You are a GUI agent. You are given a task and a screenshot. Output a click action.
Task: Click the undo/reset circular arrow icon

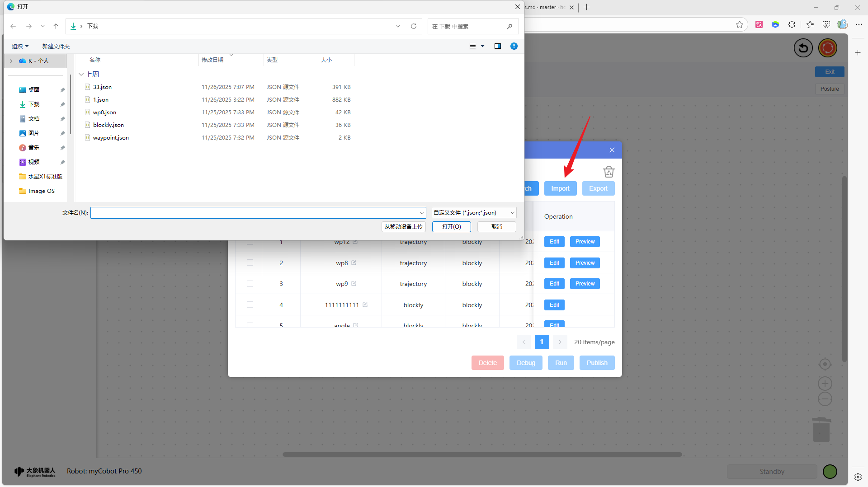[803, 48]
